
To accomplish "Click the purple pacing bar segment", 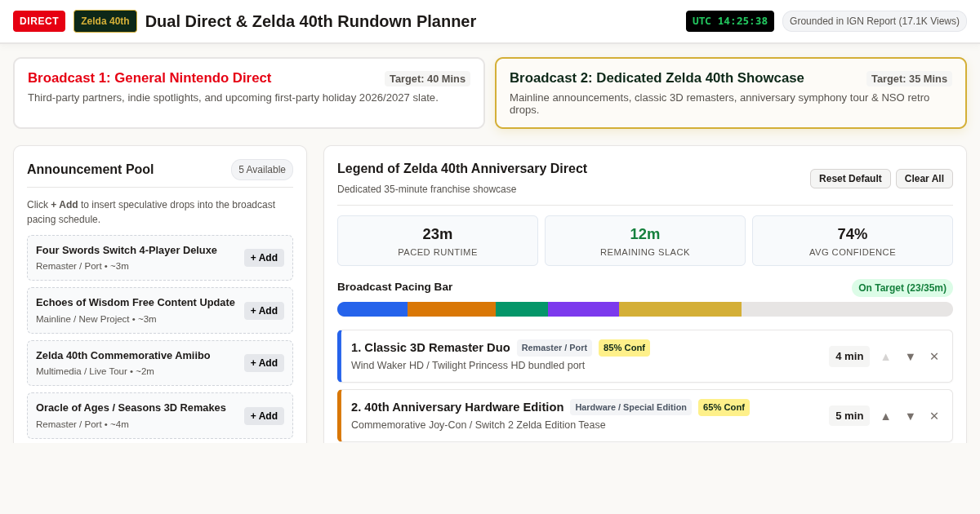I will click(x=584, y=309).
